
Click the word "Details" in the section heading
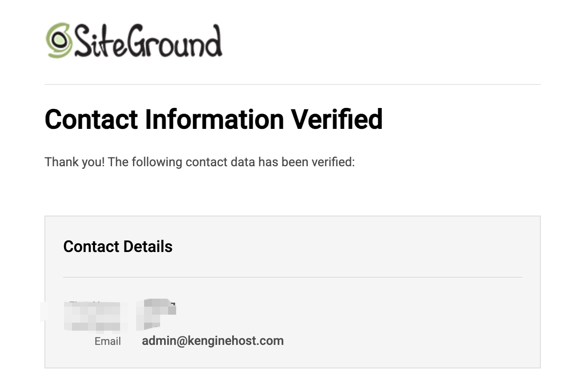(148, 246)
